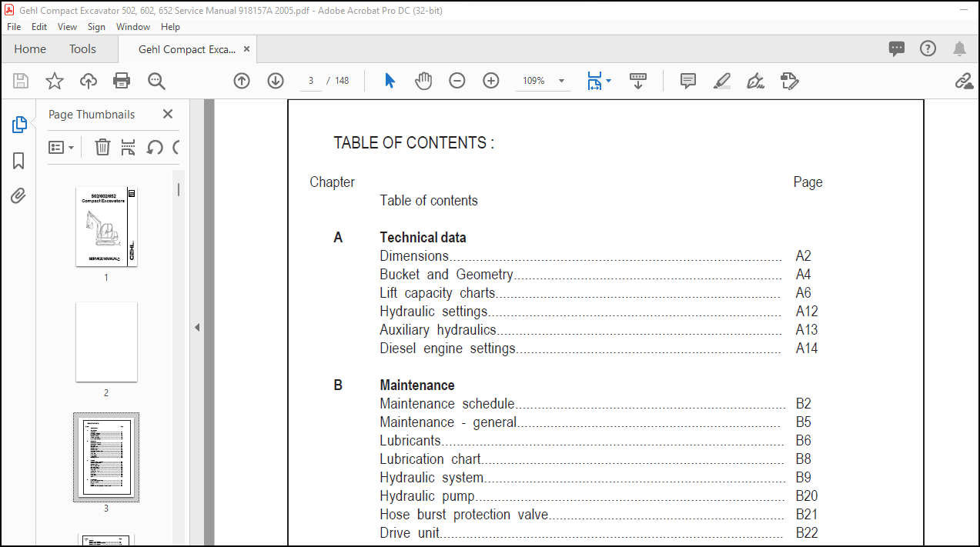
Task: Add a sticky note comment
Action: tap(688, 81)
